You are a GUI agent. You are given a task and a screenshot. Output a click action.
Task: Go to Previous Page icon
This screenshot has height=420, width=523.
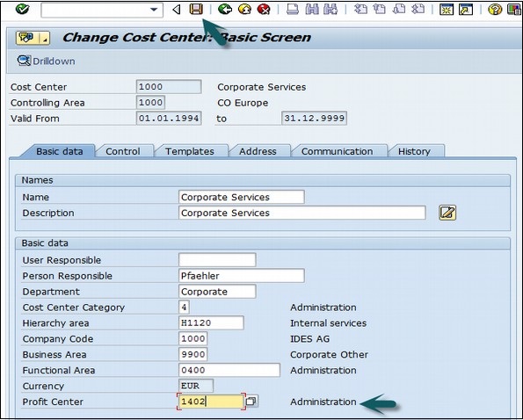click(379, 10)
